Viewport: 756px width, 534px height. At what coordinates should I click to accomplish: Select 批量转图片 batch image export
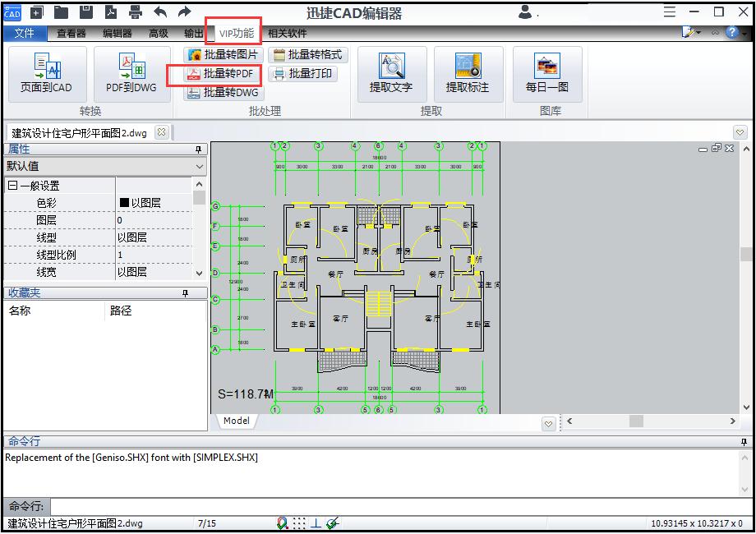point(222,55)
